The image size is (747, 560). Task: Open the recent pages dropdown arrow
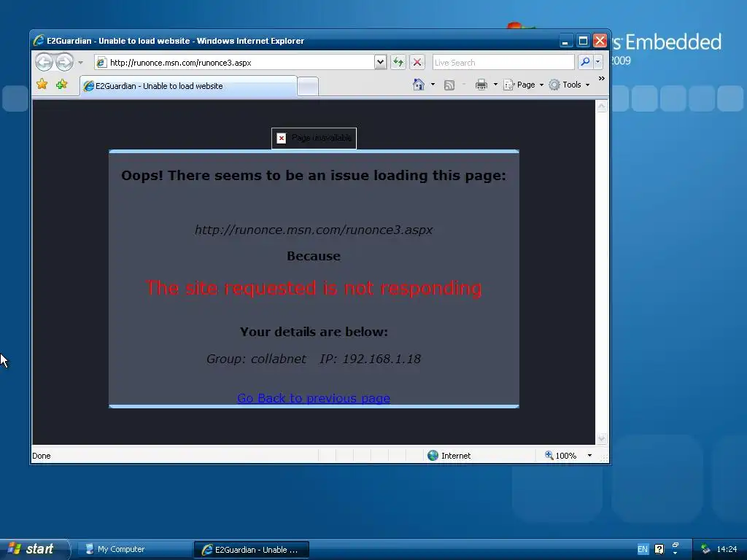pos(80,63)
